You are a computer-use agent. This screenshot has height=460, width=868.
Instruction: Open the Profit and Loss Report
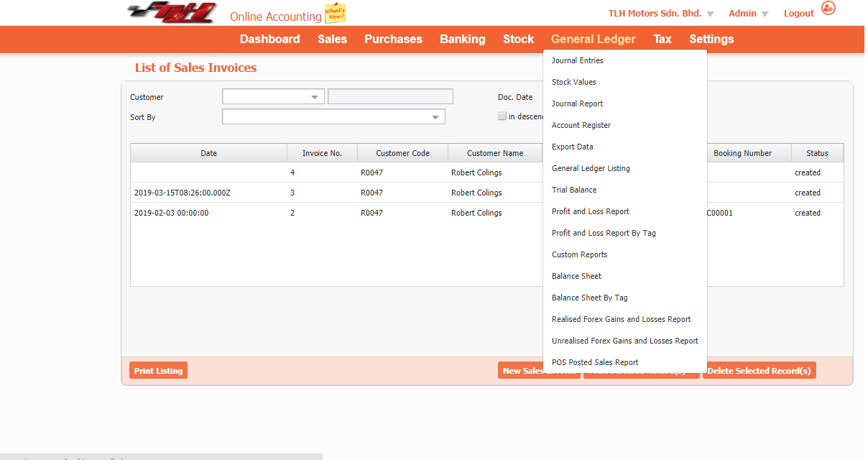[590, 211]
